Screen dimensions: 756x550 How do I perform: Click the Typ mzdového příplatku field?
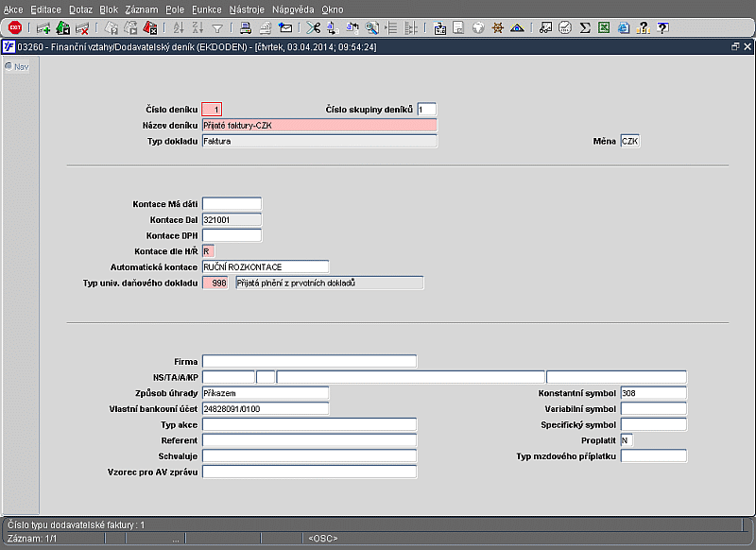[654, 456]
